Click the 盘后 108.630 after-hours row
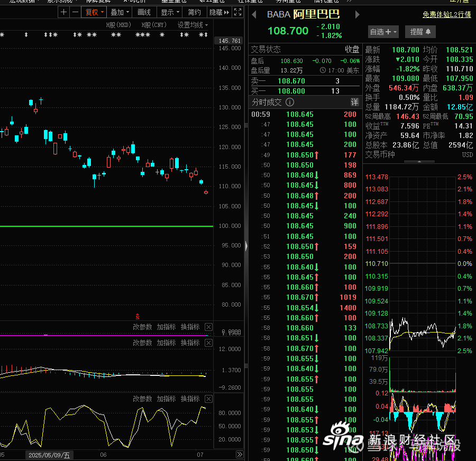The width and height of the screenshot is (476, 461). coord(305,61)
